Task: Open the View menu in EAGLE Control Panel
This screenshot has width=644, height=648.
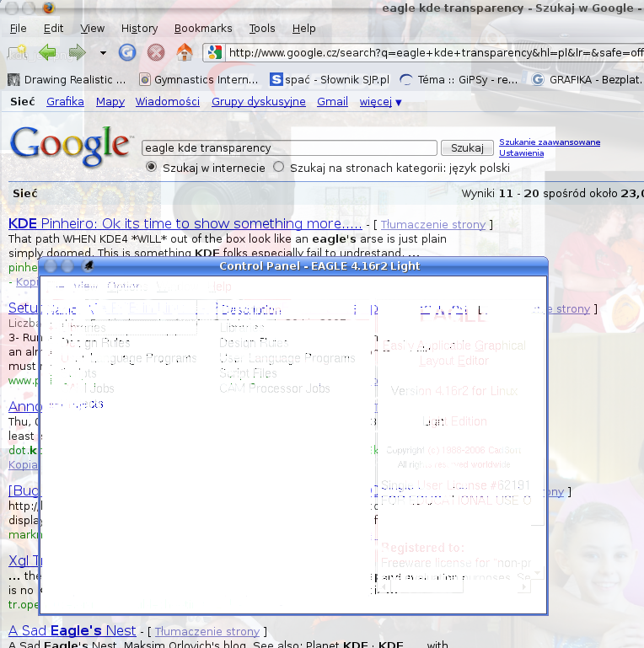Action: 86,286
